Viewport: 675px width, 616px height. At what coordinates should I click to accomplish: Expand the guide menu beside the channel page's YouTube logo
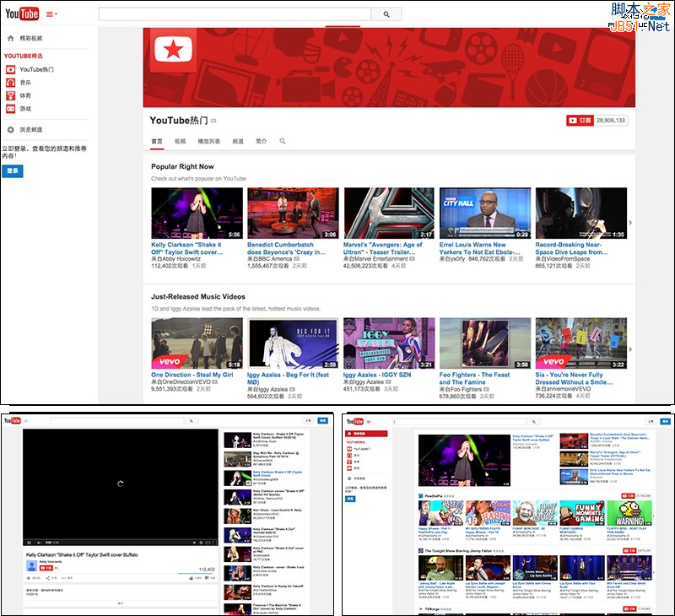[x=51, y=14]
